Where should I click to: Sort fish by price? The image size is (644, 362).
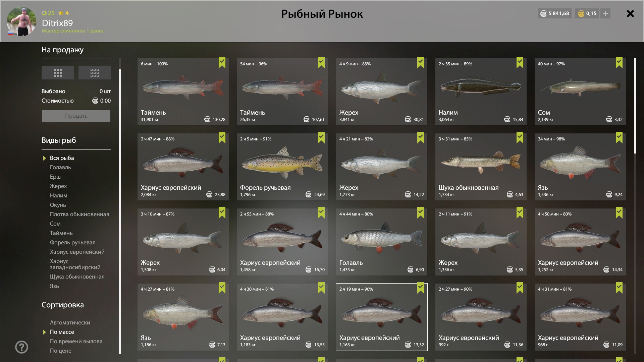(61, 351)
